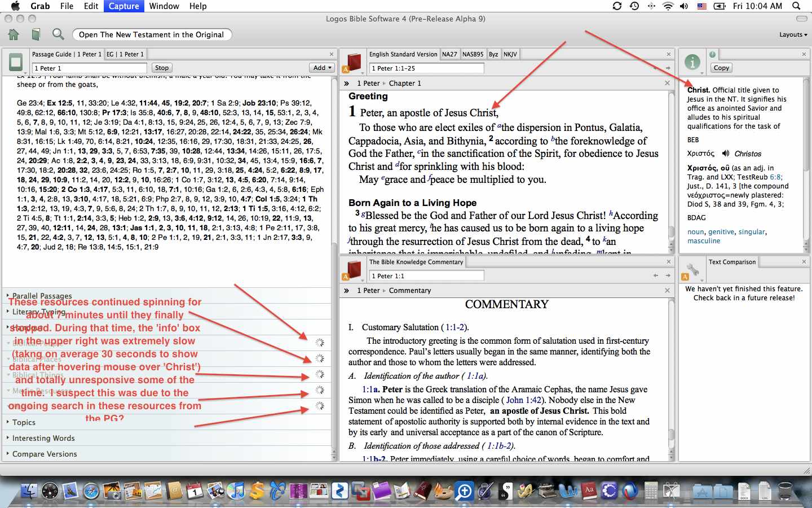Image resolution: width=812 pixels, height=508 pixels.
Task: Switch to the NKJV tab
Action: [x=510, y=54]
